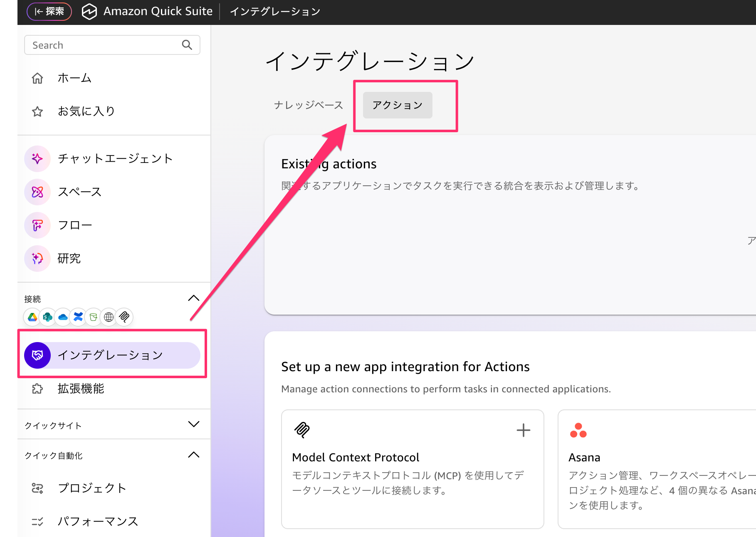Switch to the ナレッジベース tab
The height and width of the screenshot is (537, 756).
point(309,105)
